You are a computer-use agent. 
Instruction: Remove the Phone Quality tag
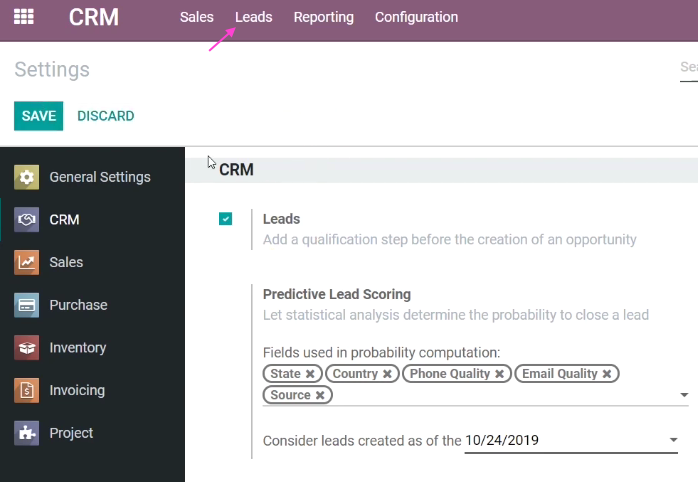499,374
